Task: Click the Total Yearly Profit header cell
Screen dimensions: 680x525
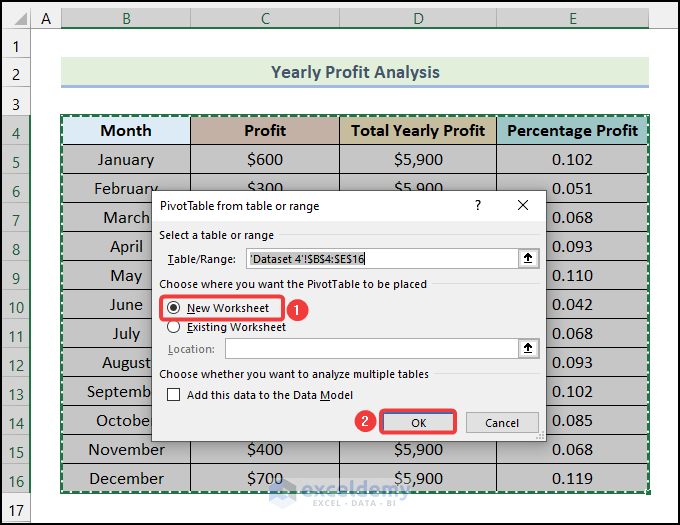Action: (x=418, y=130)
